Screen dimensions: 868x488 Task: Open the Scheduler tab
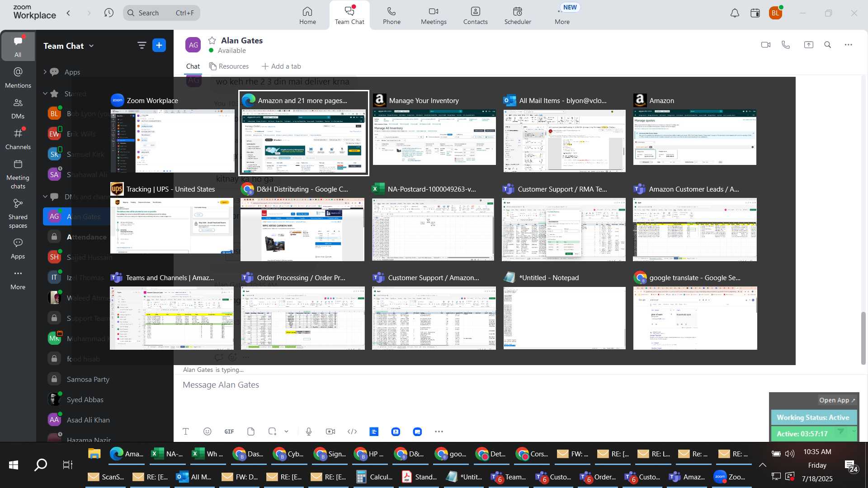(x=518, y=15)
